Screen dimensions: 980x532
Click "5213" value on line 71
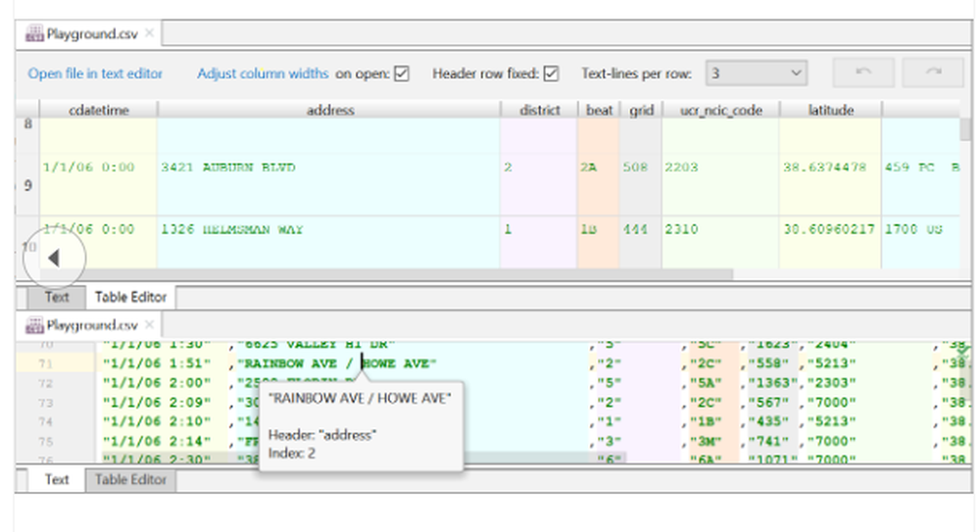(832, 363)
